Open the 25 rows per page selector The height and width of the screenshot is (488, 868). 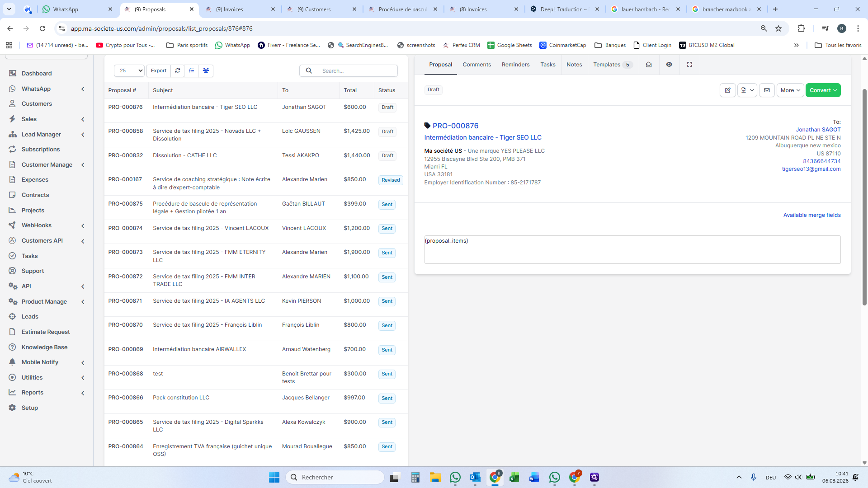(x=129, y=70)
